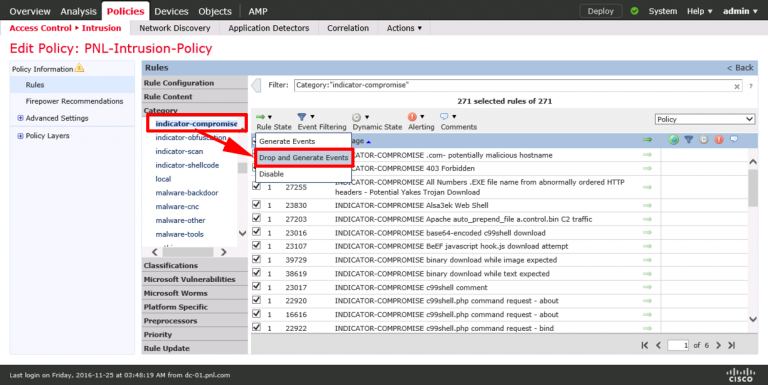Screen dimensions: 768x385
Task: Expand the Classifications section
Action: point(195,265)
